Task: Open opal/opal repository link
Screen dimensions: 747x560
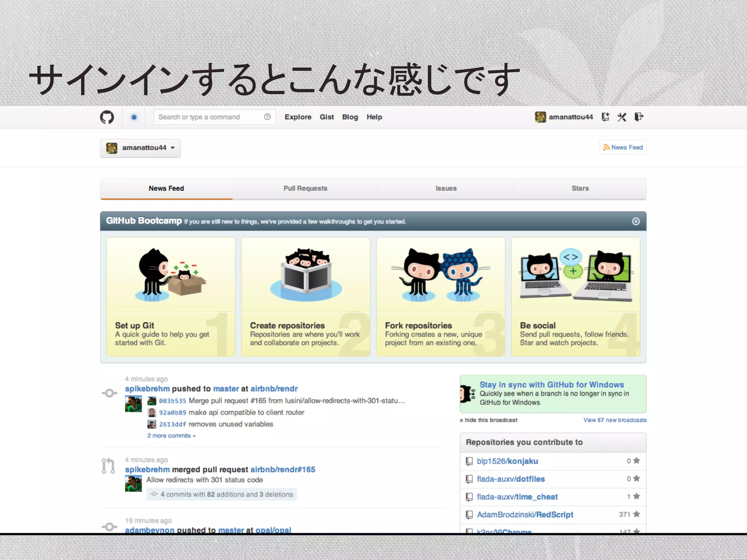Action: tap(273, 530)
